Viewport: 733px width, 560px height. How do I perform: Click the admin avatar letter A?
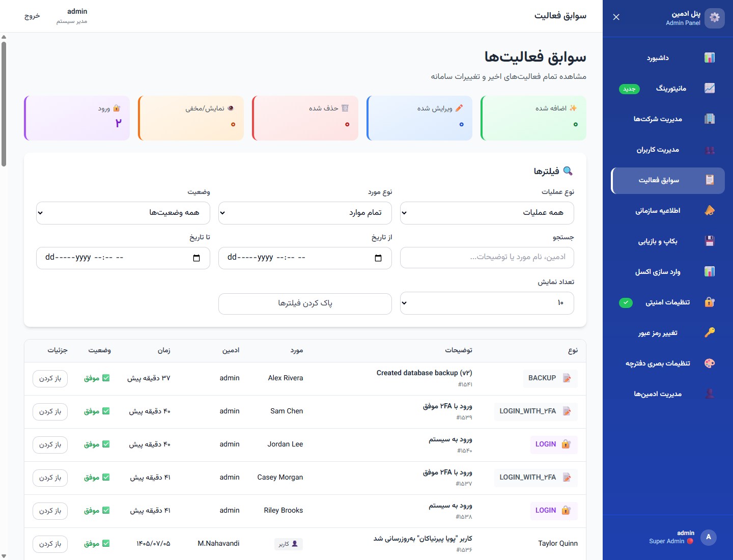point(709,537)
